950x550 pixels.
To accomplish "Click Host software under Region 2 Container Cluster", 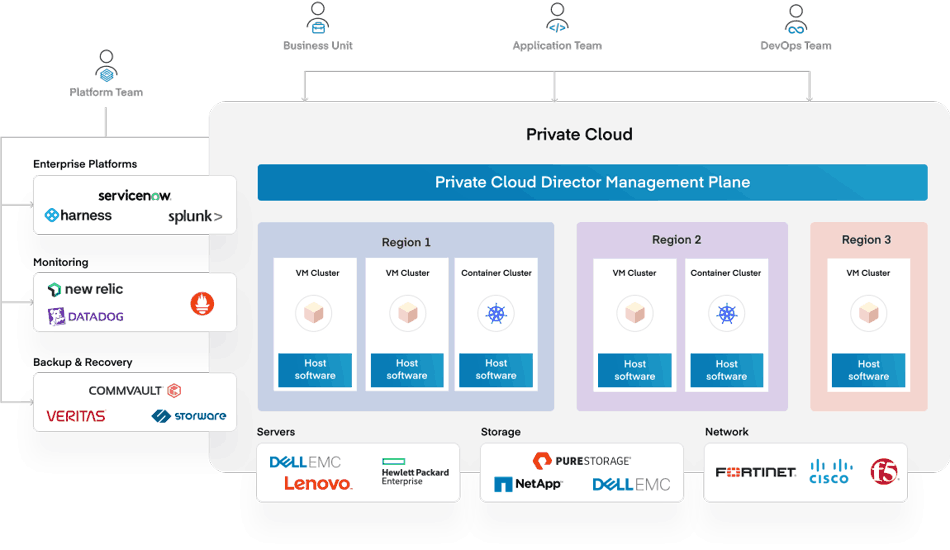I will (x=726, y=370).
